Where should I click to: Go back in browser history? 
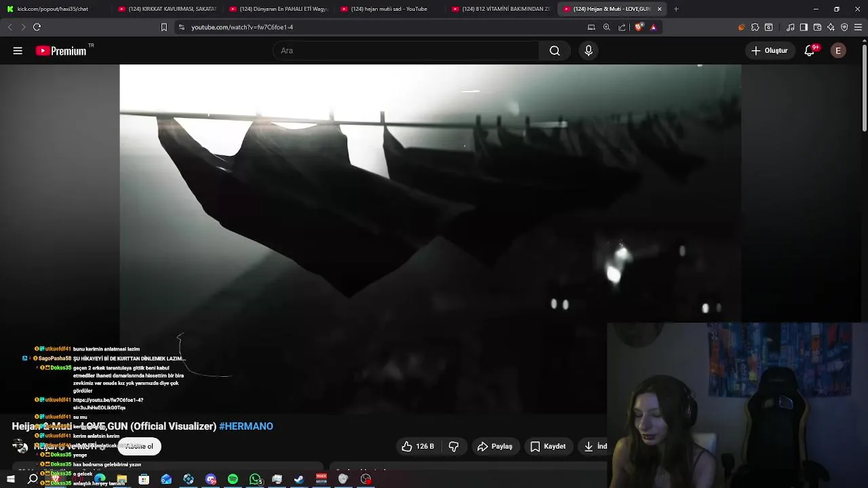[x=9, y=27]
